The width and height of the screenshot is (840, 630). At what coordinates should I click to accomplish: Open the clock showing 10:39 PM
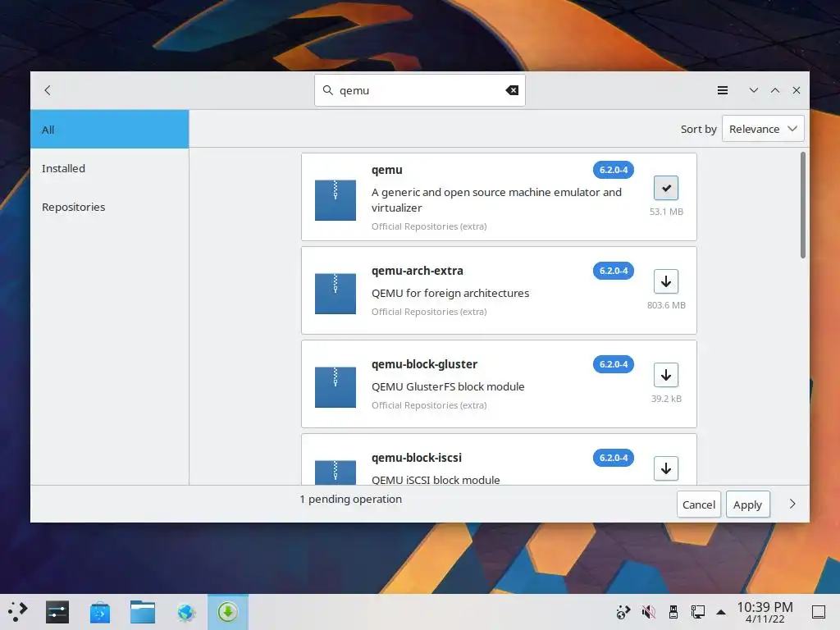[765, 612]
